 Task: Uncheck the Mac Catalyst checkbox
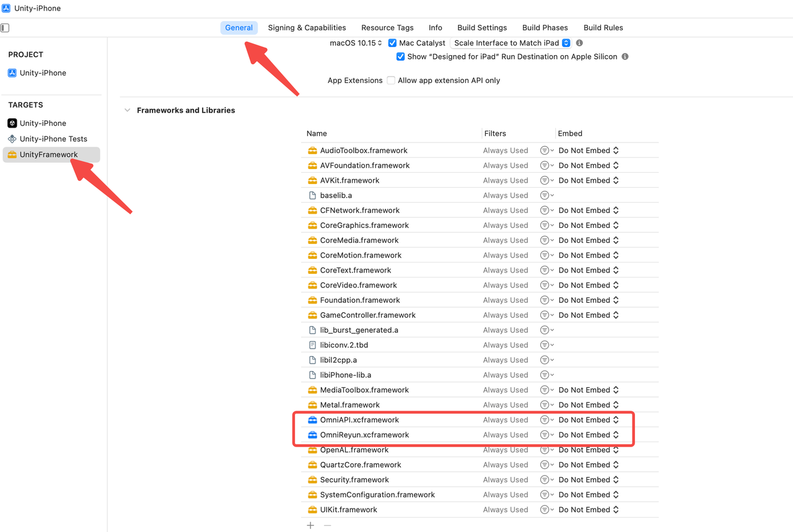(x=392, y=43)
